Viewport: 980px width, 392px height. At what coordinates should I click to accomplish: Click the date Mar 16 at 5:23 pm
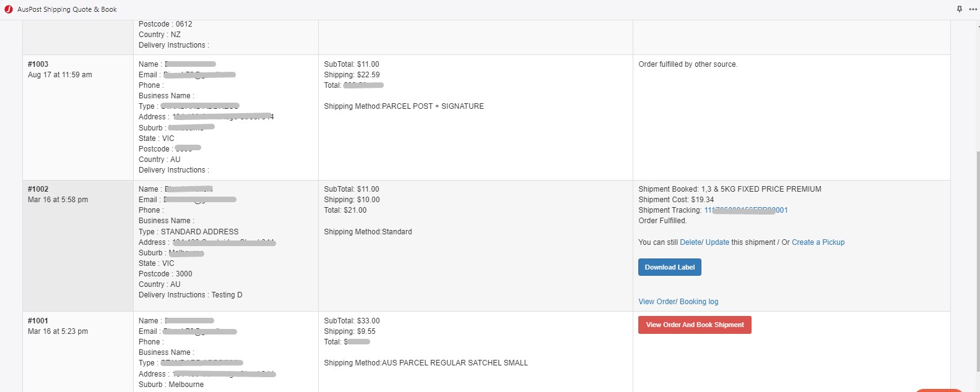point(58,331)
